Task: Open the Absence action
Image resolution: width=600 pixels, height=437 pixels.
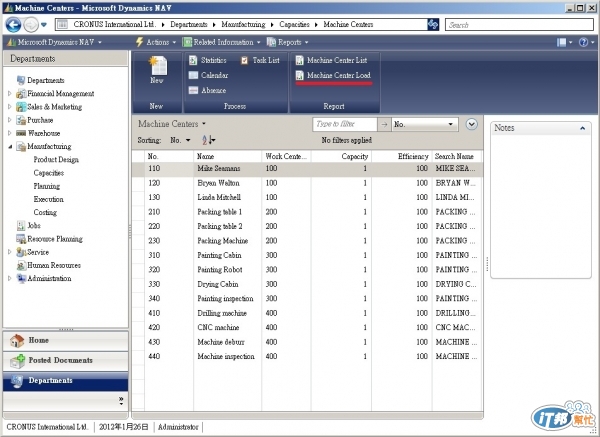Action: click(207, 90)
